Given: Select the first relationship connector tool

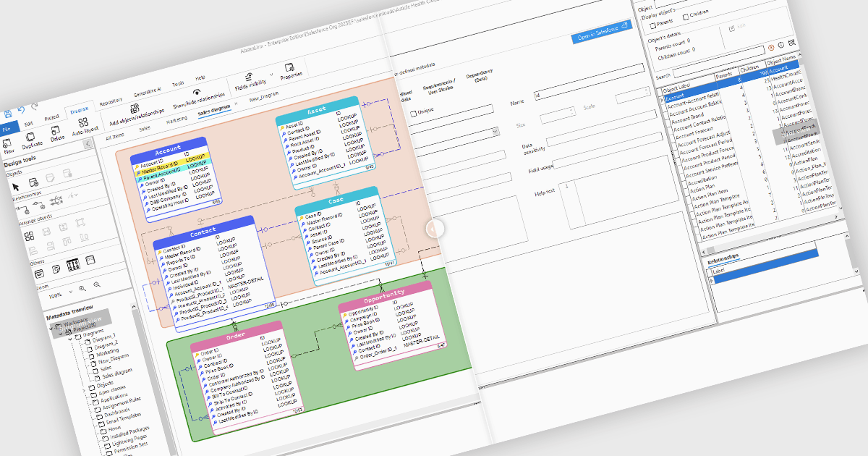Looking at the screenshot, I should [x=22, y=208].
